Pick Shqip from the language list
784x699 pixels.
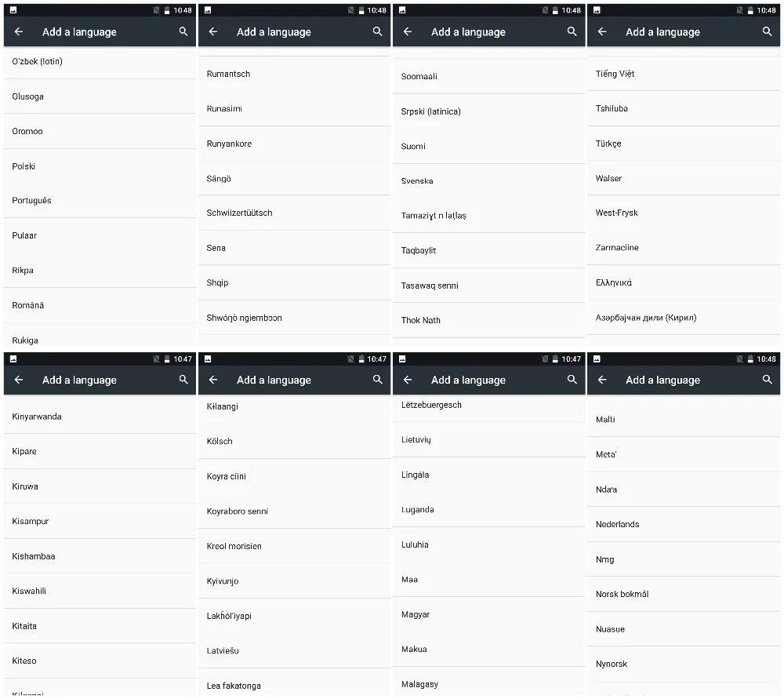(x=295, y=282)
